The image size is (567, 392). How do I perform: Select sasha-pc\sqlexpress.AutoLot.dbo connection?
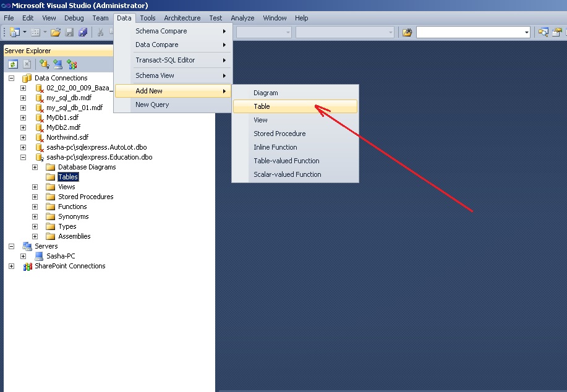(96, 147)
